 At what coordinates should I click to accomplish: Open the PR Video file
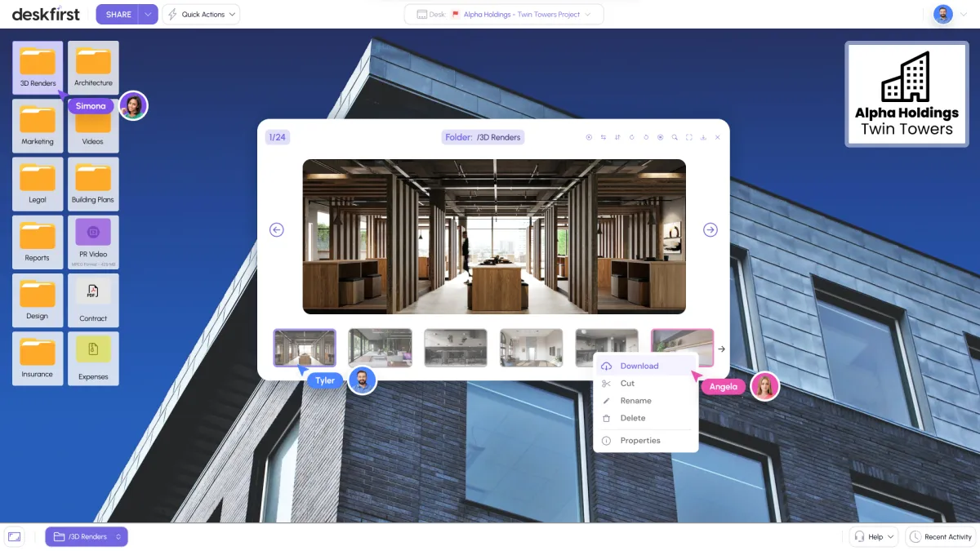93,242
